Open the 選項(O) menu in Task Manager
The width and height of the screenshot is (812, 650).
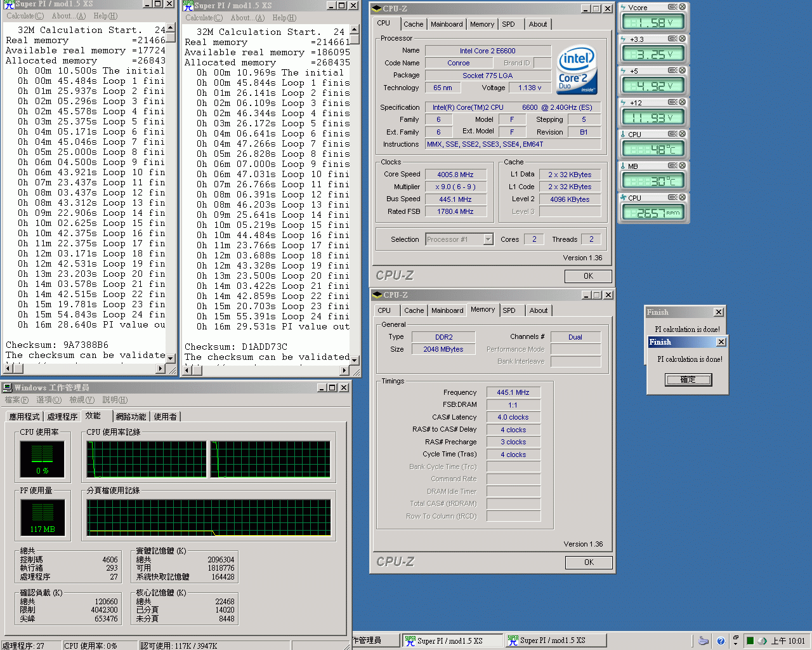tap(49, 400)
